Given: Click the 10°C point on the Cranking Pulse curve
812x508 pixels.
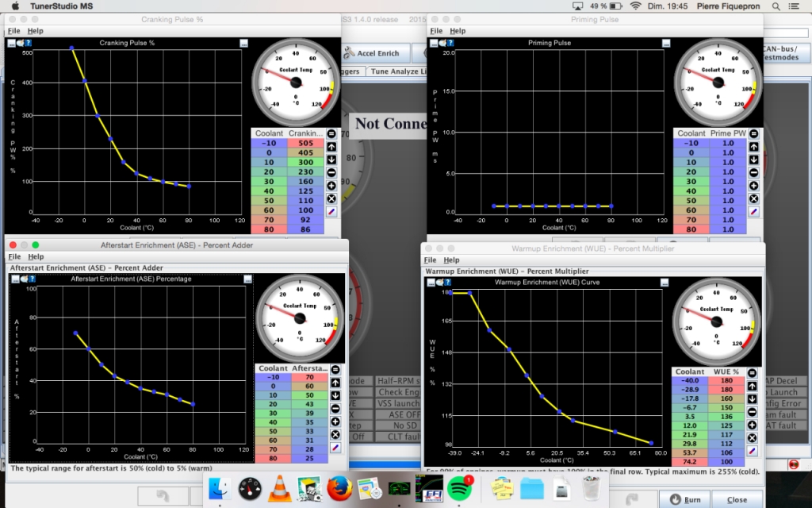Looking at the screenshot, I should tap(98, 116).
